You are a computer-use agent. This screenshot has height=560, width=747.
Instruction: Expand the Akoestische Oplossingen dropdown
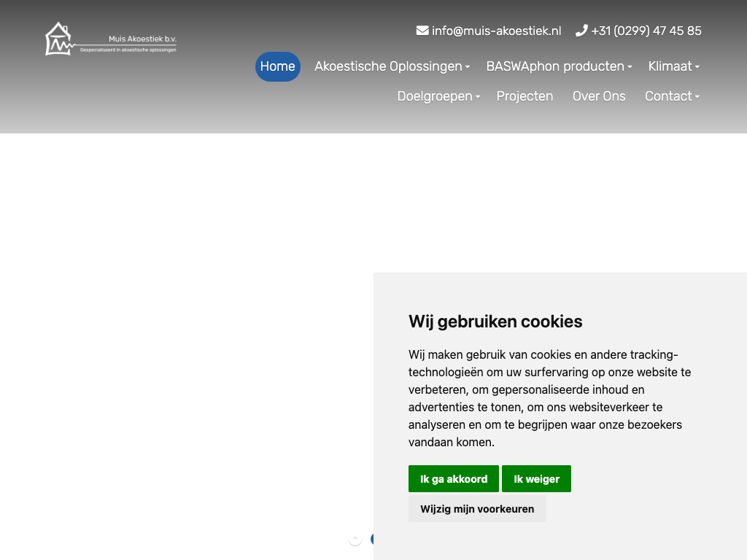(392, 66)
